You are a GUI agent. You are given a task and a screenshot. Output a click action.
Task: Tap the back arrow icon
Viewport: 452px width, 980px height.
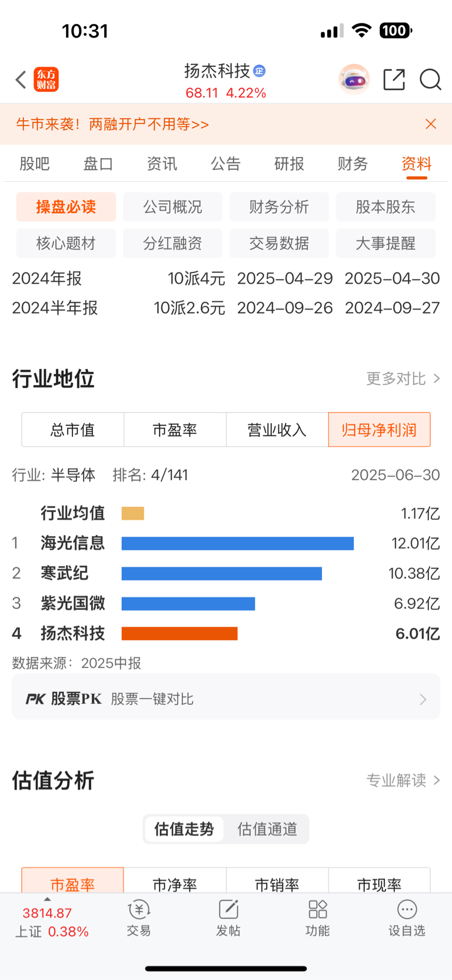(21, 79)
